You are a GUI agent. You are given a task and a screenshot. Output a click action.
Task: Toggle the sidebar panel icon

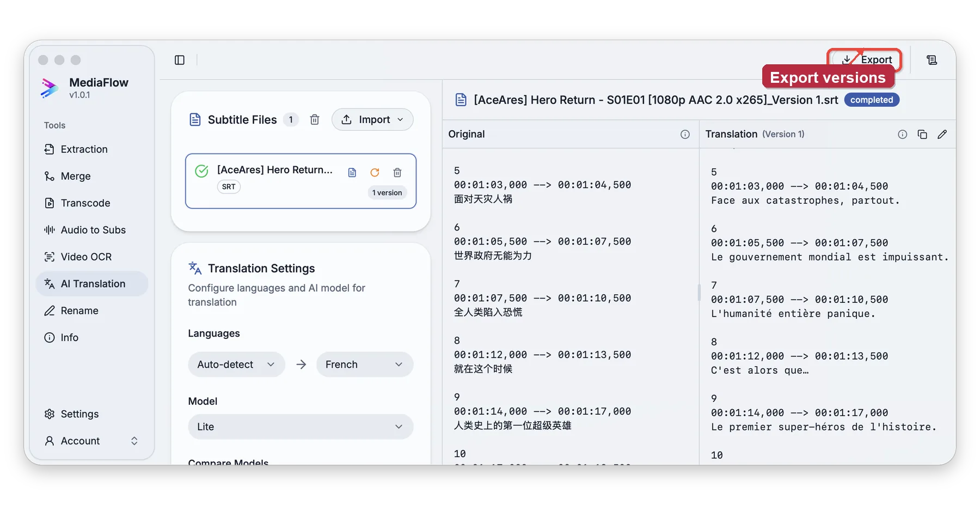coord(180,60)
